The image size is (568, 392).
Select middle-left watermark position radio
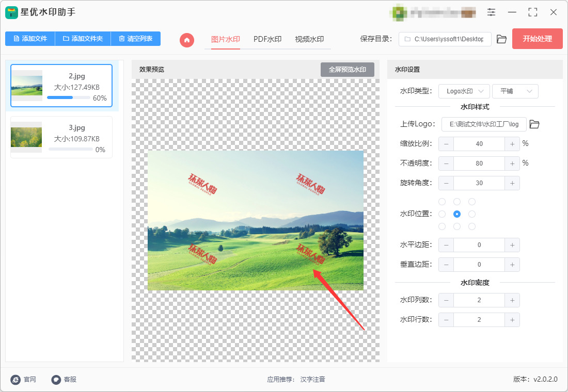pos(442,214)
